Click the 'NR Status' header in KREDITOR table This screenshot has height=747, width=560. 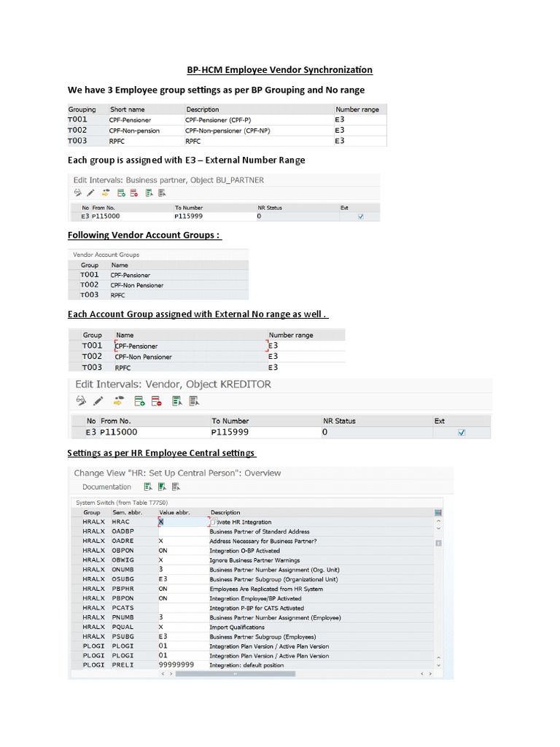(339, 421)
